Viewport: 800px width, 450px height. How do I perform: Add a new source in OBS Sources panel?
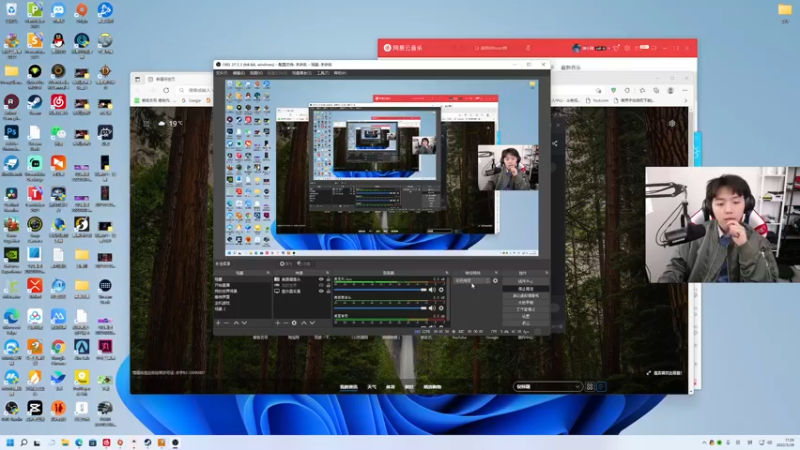[x=278, y=323]
